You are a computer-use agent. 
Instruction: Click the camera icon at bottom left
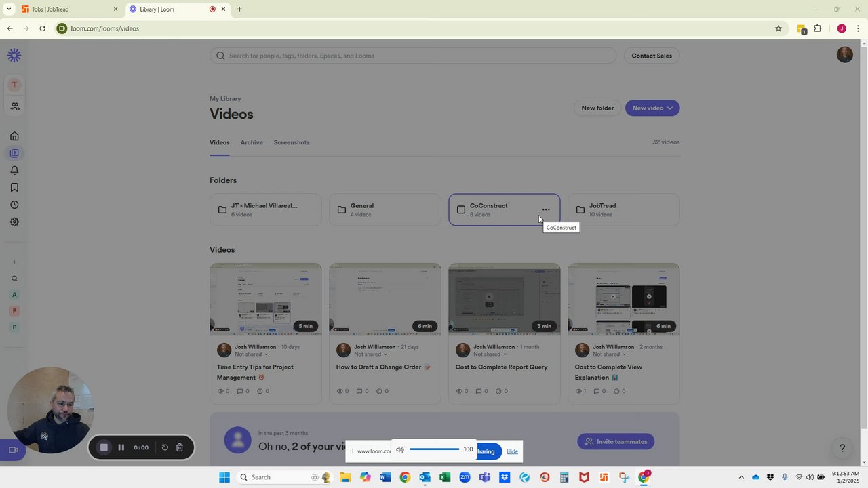click(x=12, y=450)
